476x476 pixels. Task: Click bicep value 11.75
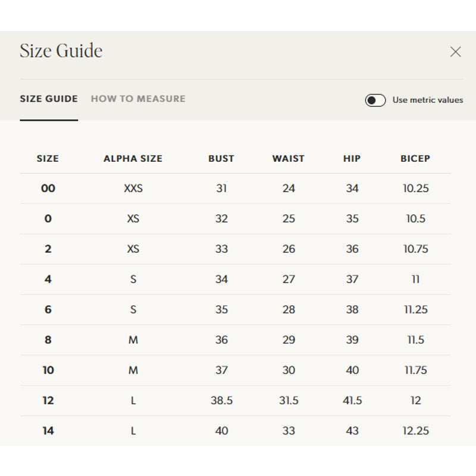point(415,370)
